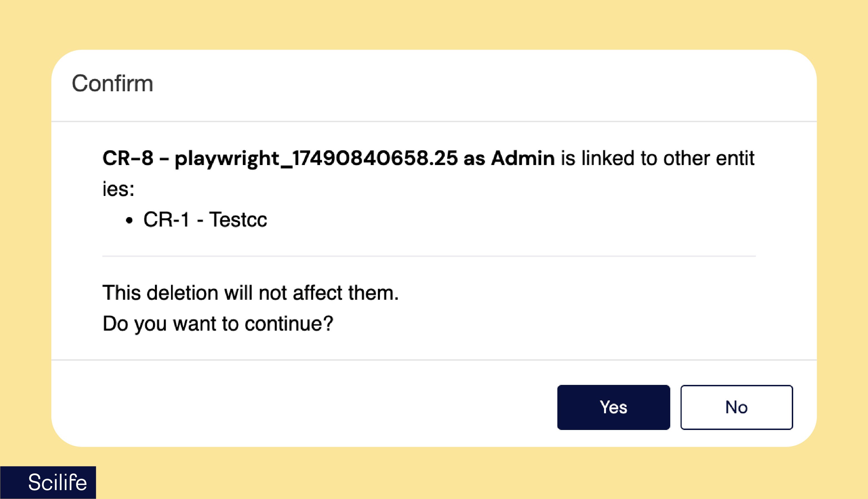Select the CR-1 - Testcc linked entity
This screenshot has height=499, width=868.
coord(205,219)
